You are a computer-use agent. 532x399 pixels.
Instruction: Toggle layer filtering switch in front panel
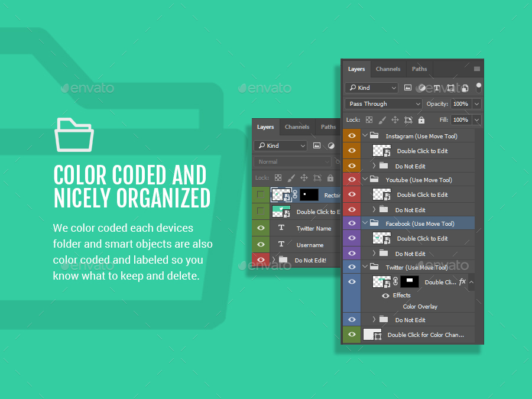(478, 87)
